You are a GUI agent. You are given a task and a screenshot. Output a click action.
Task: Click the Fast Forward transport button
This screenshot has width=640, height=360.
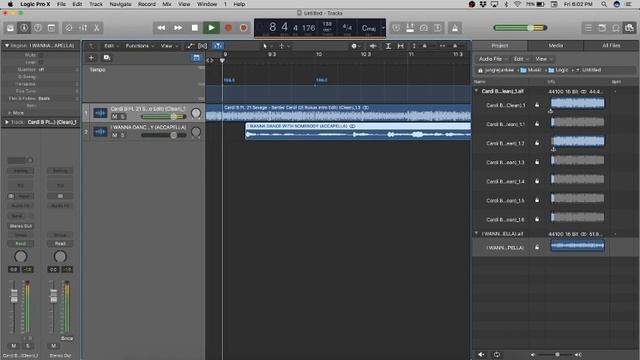178,28
